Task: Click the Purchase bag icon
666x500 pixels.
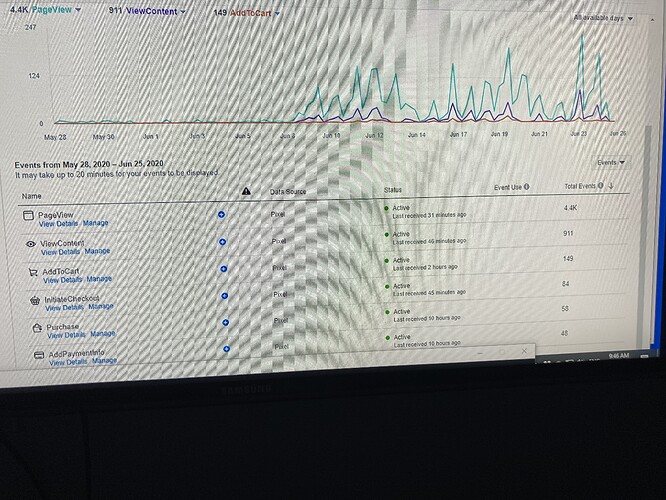Action: tap(37, 328)
